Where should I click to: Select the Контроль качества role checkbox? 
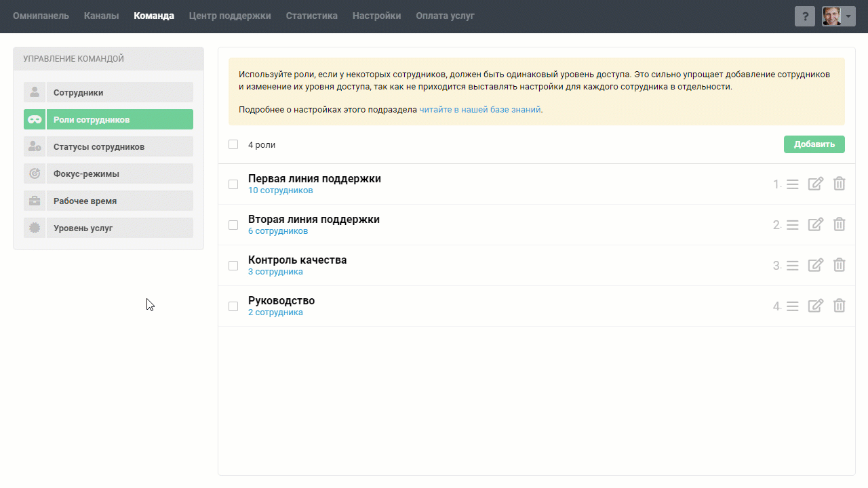tap(233, 266)
